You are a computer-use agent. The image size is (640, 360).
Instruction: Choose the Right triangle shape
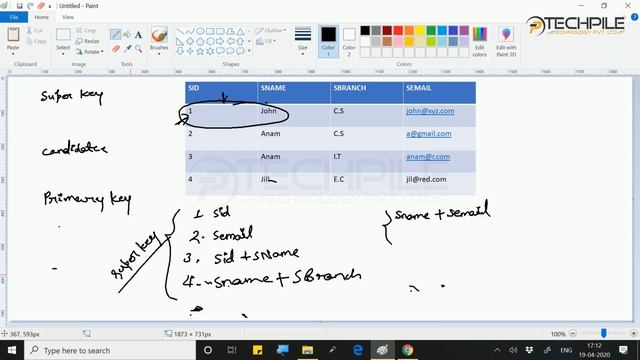coord(180,41)
